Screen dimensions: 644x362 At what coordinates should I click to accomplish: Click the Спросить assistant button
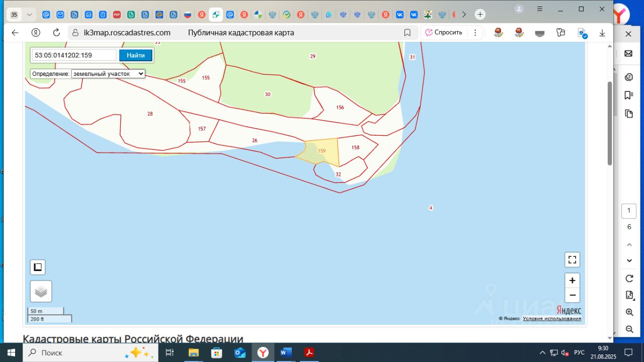443,33
